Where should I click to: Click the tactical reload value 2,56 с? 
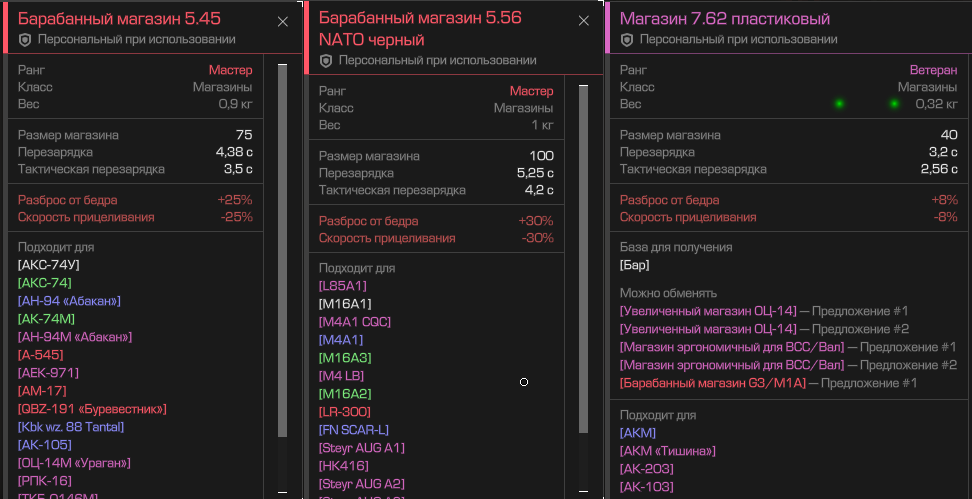(x=939, y=169)
